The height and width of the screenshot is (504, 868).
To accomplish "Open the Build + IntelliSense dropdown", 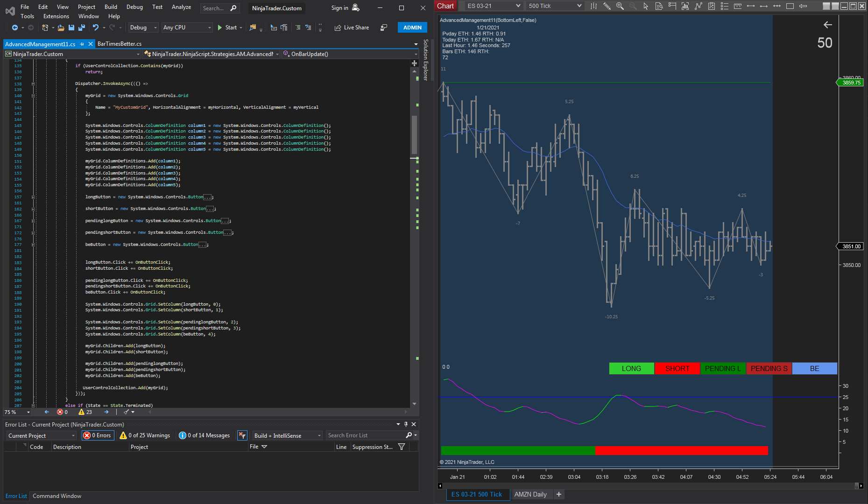I will coord(288,435).
